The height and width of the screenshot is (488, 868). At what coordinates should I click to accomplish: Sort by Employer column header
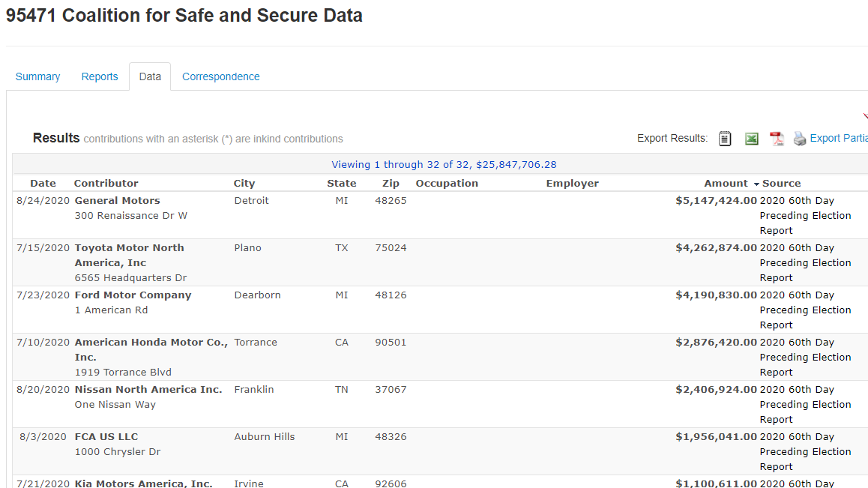coord(573,184)
